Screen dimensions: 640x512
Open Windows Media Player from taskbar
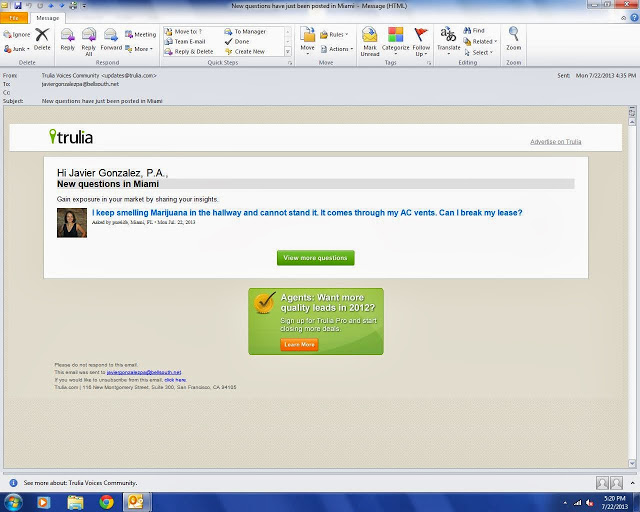coord(44,502)
